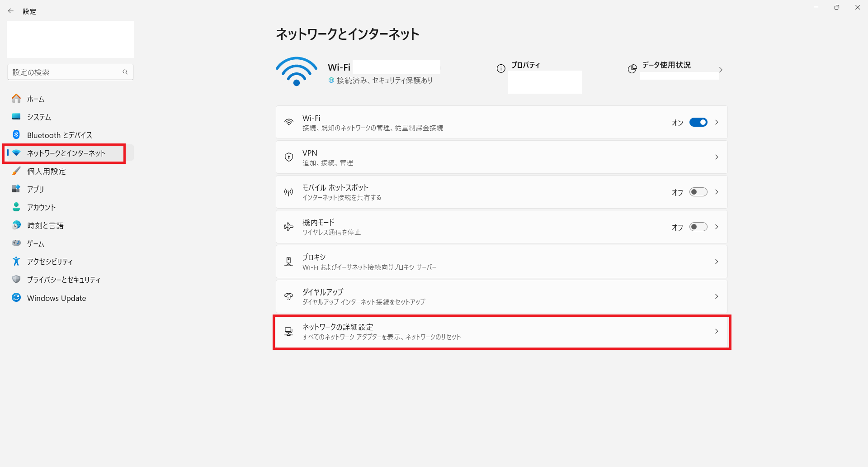Click the ゲーム controller icon
The height and width of the screenshot is (467, 868).
point(16,243)
